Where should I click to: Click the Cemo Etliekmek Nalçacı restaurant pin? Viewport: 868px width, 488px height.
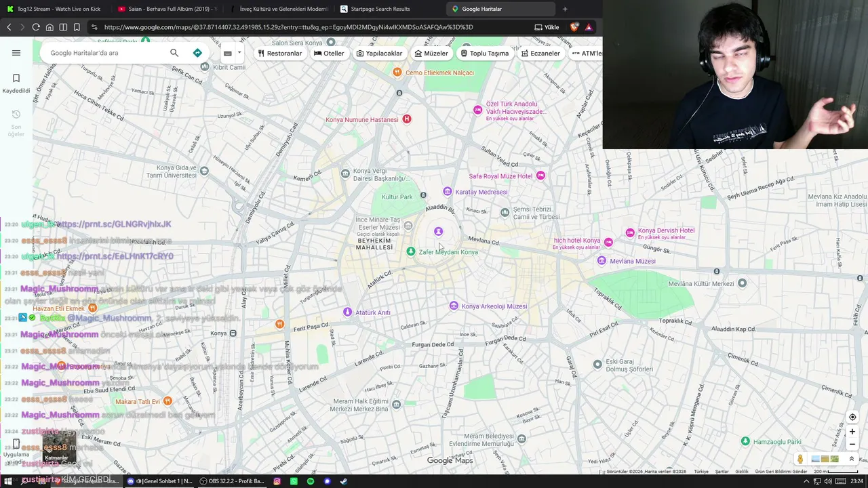click(397, 72)
